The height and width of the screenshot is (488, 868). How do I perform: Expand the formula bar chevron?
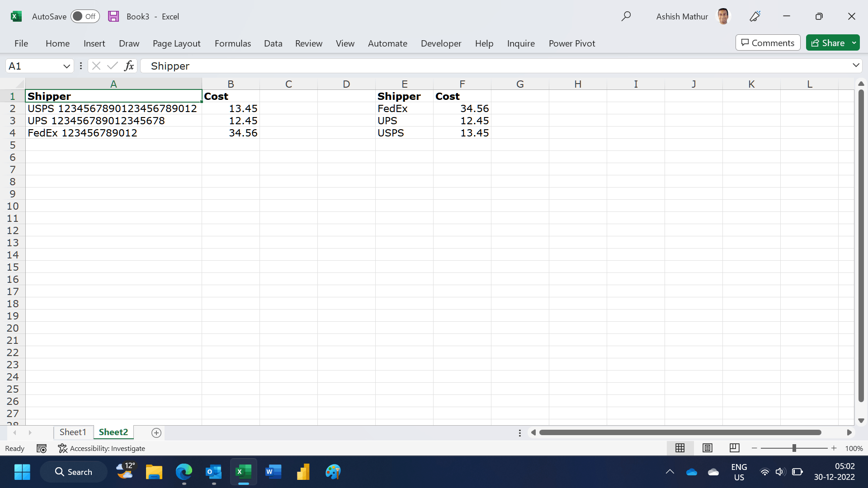(x=856, y=66)
